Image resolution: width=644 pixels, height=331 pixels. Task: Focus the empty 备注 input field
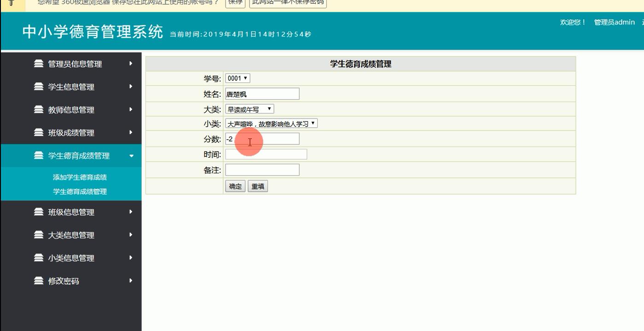(x=262, y=170)
